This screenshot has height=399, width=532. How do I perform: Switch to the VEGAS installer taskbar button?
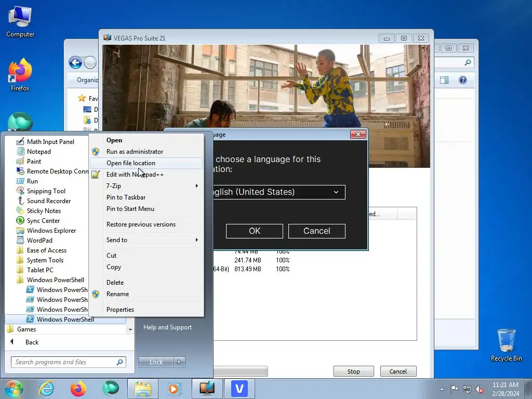coord(207,389)
